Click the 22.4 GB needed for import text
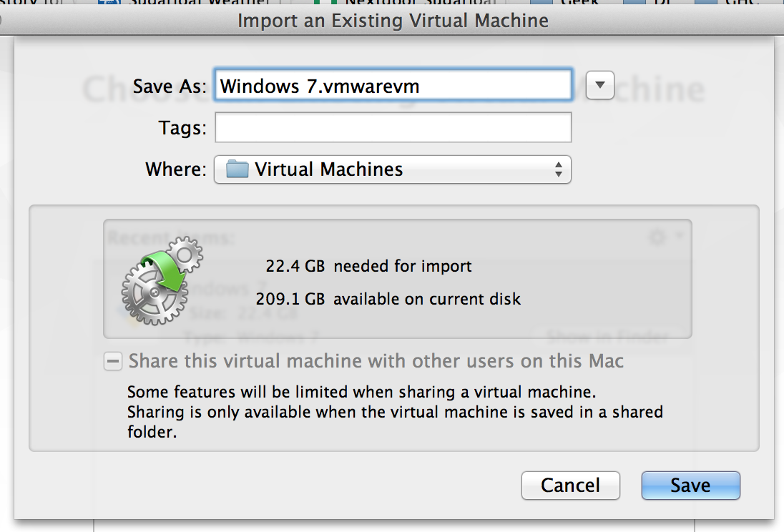The height and width of the screenshot is (532, 784). (x=368, y=267)
